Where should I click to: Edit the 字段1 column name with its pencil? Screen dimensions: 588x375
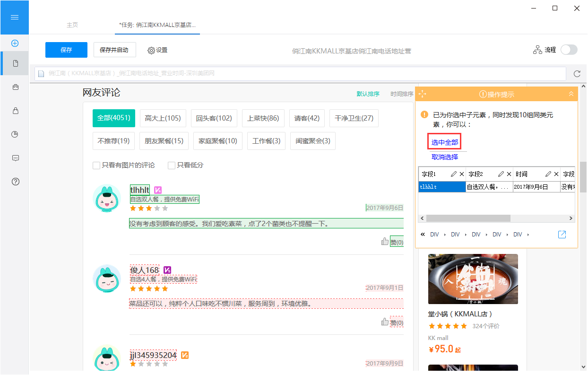click(x=454, y=174)
